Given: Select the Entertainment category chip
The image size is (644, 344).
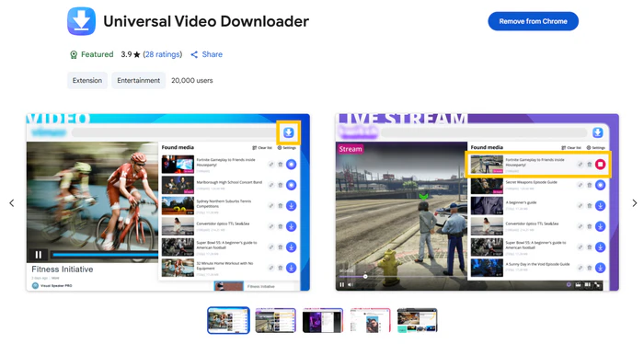Looking at the screenshot, I should click(138, 80).
